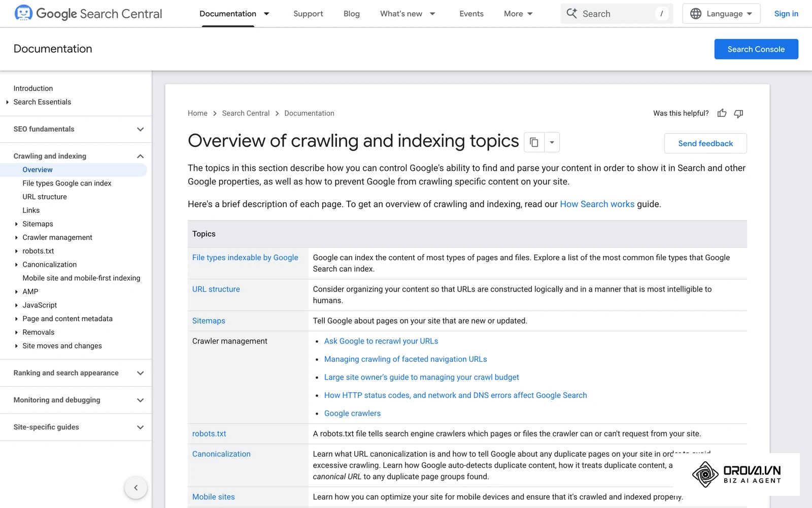Open File types indexable by Google link
The width and height of the screenshot is (812, 508).
pos(245,258)
